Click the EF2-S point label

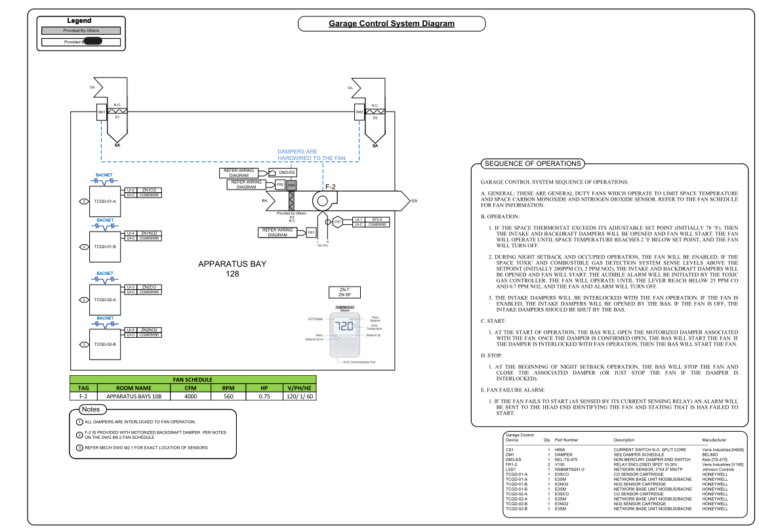click(x=376, y=220)
